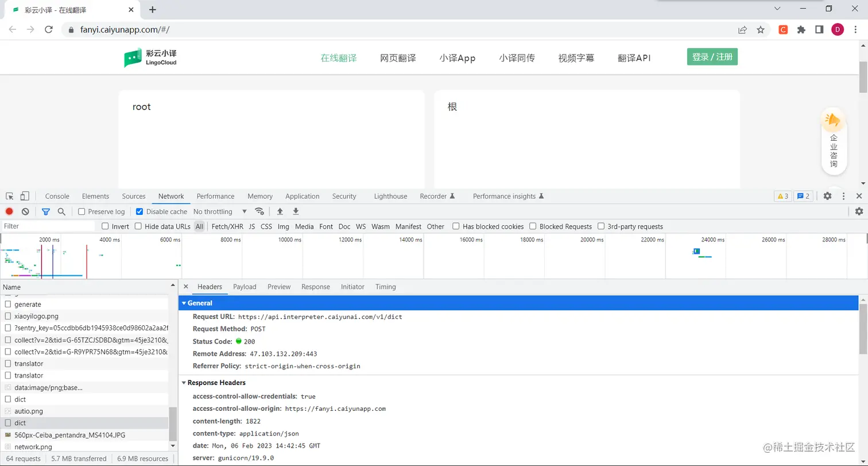Screen dimensions: 868x466
Task: Export HAR with the download arrow
Action: 296,211
